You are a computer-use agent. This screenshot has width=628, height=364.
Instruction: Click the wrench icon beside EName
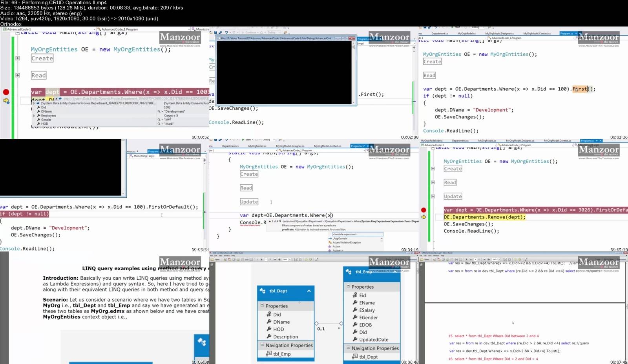pyautogui.click(x=355, y=302)
